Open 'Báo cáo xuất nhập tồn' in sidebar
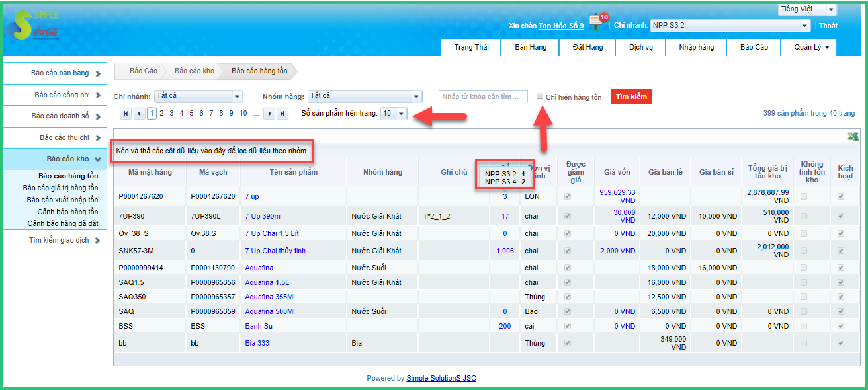Image resolution: width=868 pixels, height=390 pixels. 62,200
